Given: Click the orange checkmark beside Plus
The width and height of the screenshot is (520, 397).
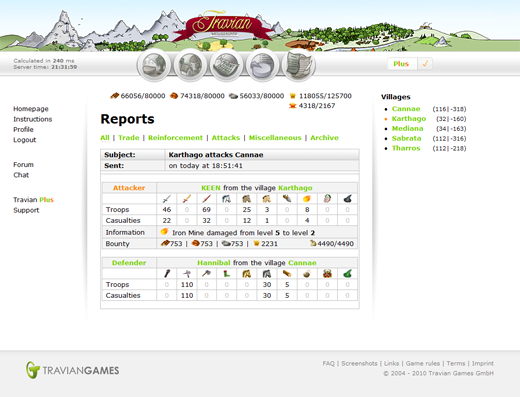Looking at the screenshot, I should pyautogui.click(x=425, y=64).
